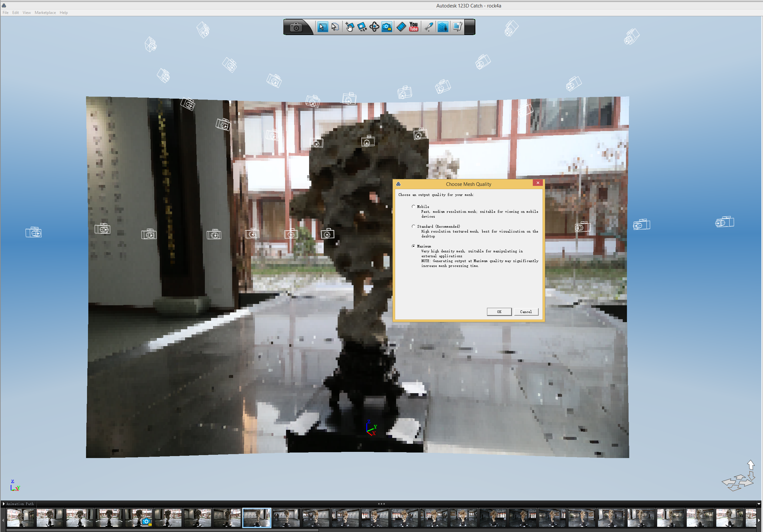Click the camera capture icon in the toolbar

coord(295,27)
